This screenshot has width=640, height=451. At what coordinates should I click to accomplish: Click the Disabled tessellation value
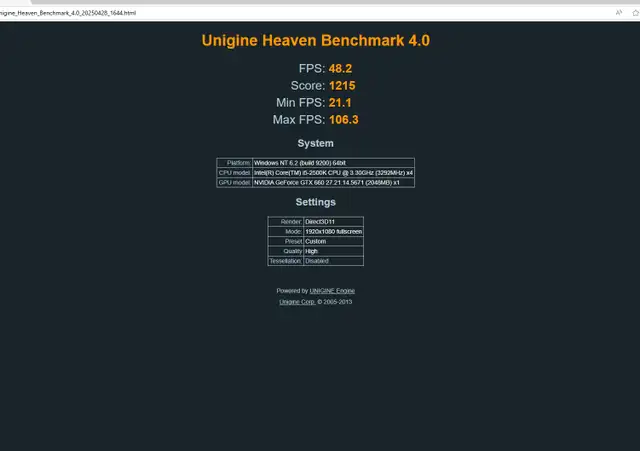[333, 261]
